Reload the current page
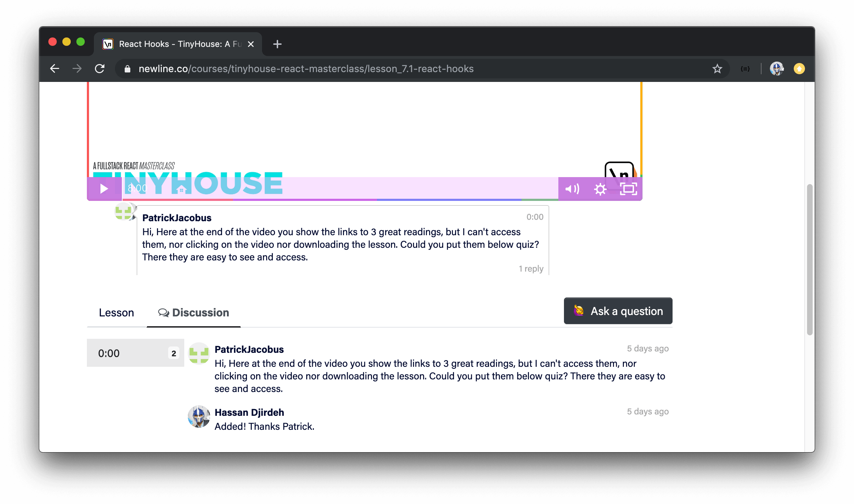The width and height of the screenshot is (854, 504). (100, 69)
